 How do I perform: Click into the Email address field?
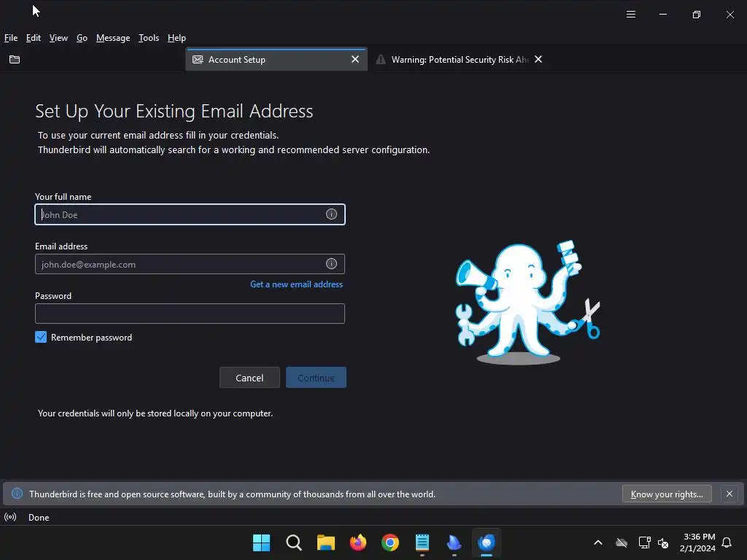(190, 264)
